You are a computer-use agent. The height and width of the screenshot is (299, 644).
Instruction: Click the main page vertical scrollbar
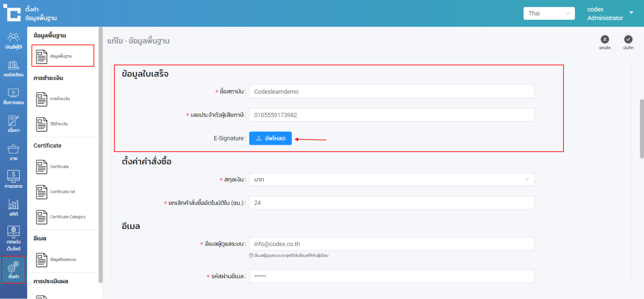coord(641,129)
